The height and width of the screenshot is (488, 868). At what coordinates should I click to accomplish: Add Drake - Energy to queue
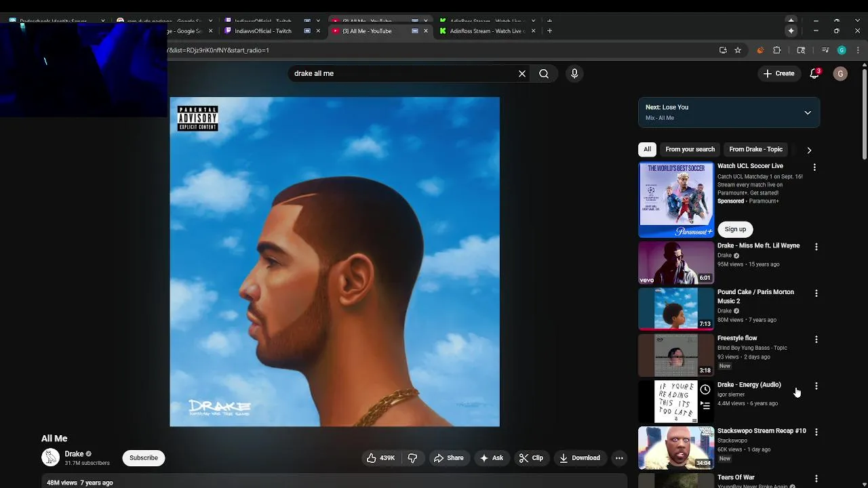click(705, 406)
